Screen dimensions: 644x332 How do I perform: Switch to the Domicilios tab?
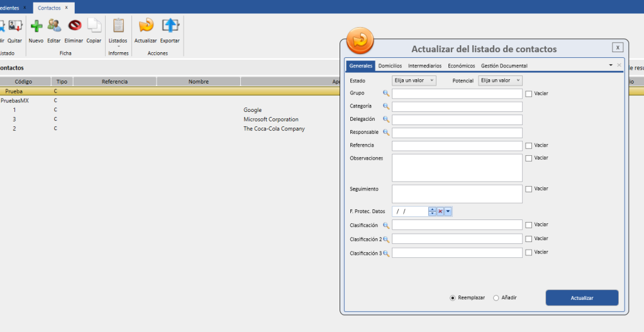point(390,66)
